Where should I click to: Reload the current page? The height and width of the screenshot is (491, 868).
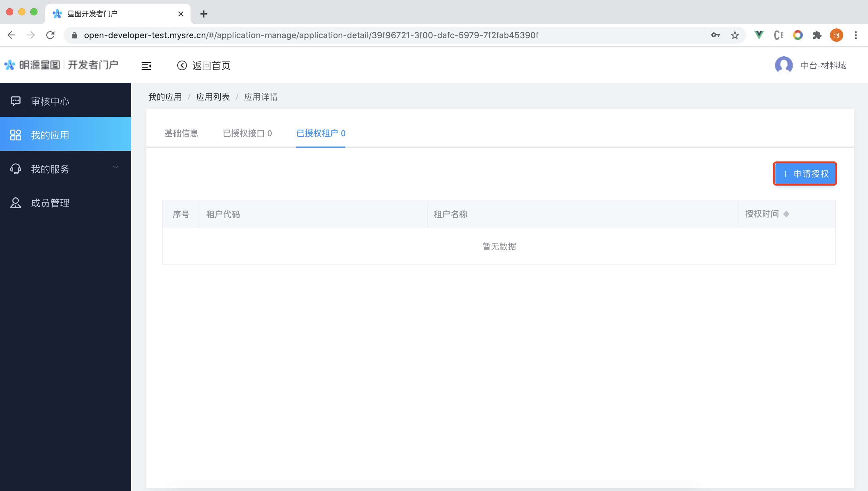pos(51,35)
